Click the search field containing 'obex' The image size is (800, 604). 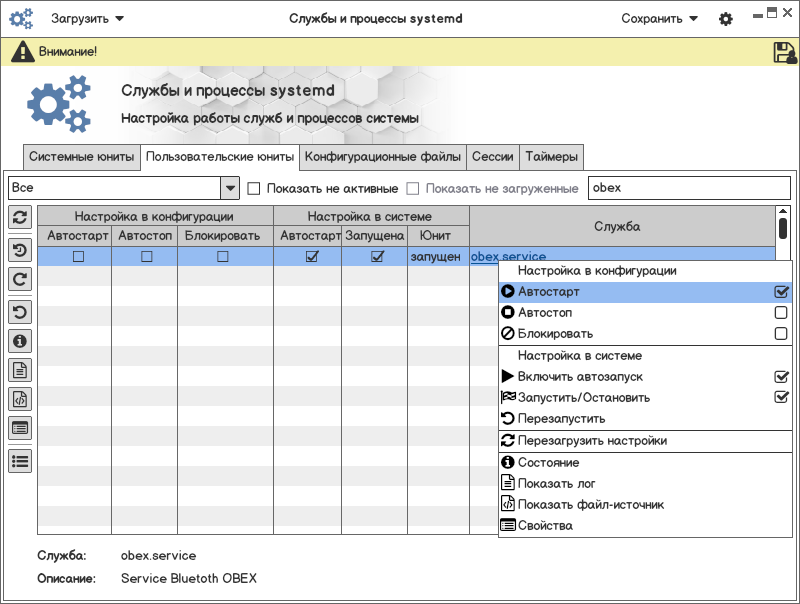[x=688, y=188]
